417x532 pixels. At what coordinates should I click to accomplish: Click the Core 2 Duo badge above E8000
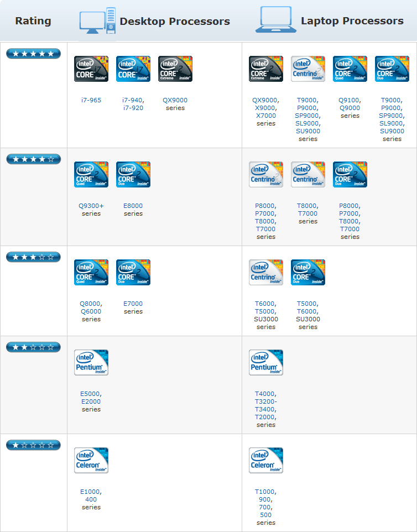(133, 174)
